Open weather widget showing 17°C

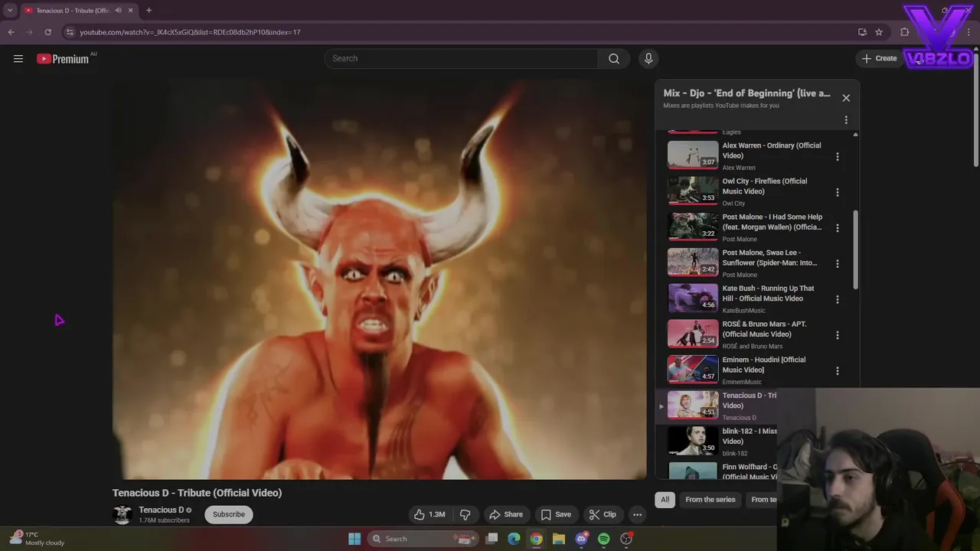coord(37,539)
